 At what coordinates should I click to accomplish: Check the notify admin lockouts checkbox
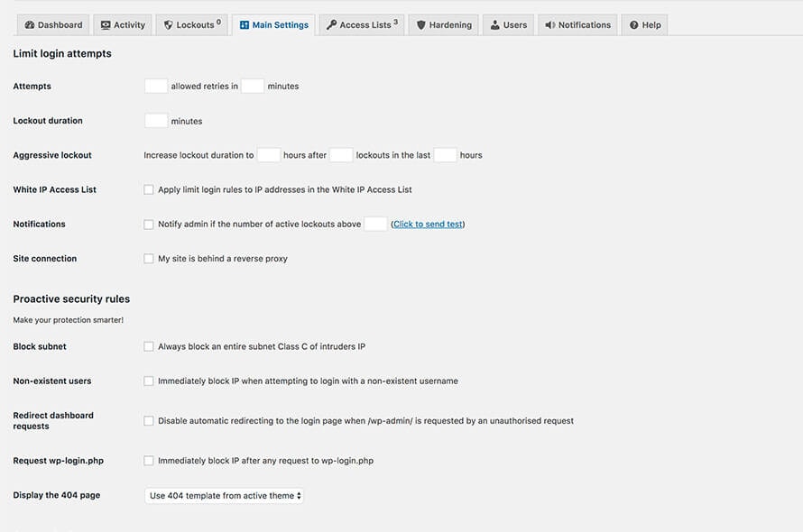click(x=149, y=225)
